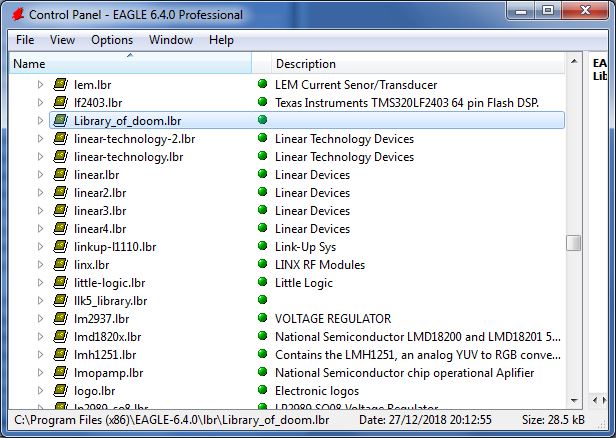
Task: Select the linear3.lbr row name
Action: (100, 211)
